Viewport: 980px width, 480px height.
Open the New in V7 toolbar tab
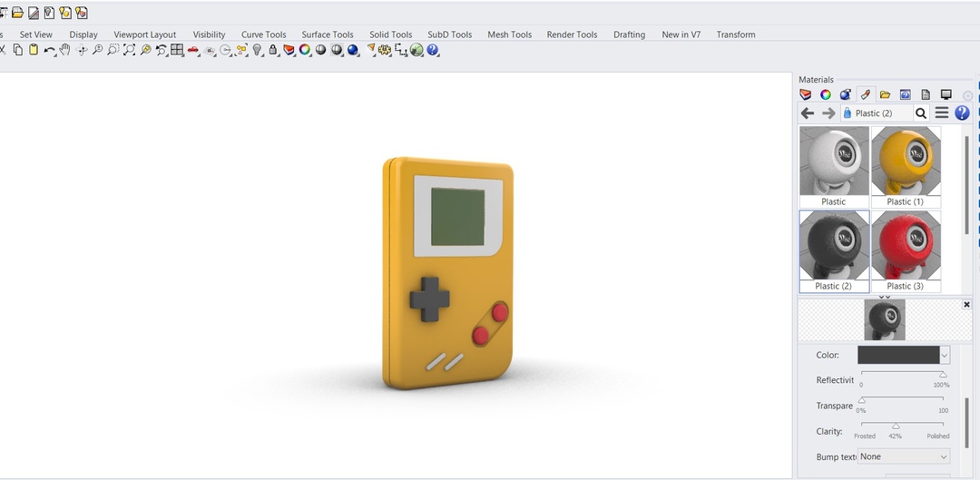(x=681, y=34)
